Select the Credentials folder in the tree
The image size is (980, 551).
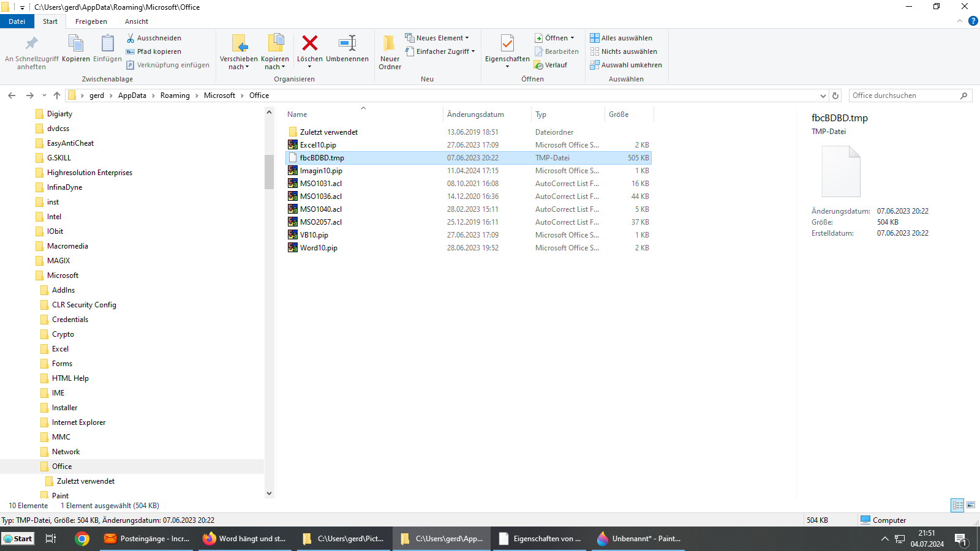70,320
